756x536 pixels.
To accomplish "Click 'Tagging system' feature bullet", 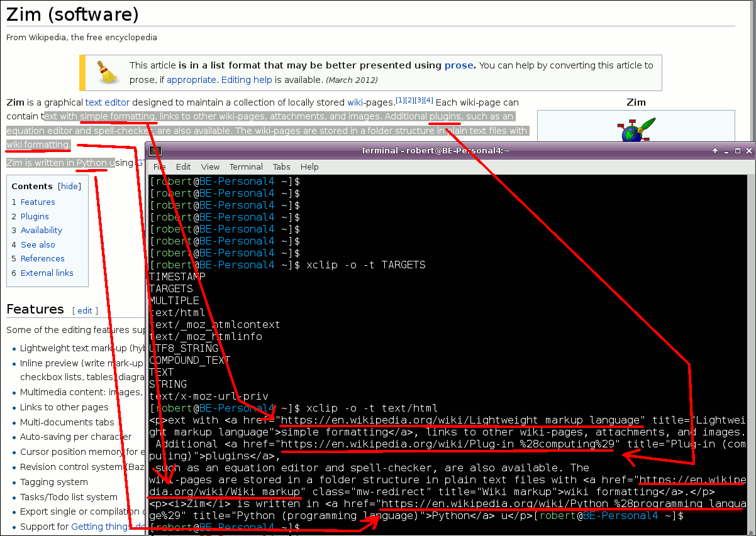I will (x=54, y=482).
